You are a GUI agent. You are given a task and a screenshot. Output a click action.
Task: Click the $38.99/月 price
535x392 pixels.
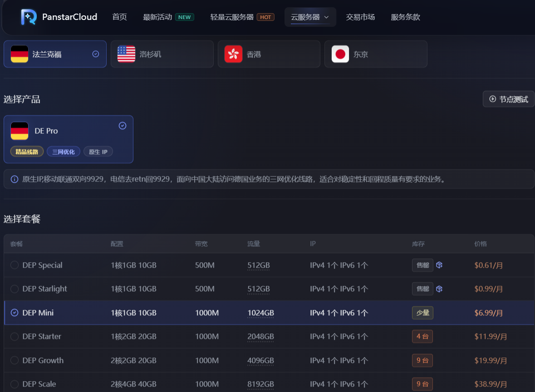click(x=491, y=384)
